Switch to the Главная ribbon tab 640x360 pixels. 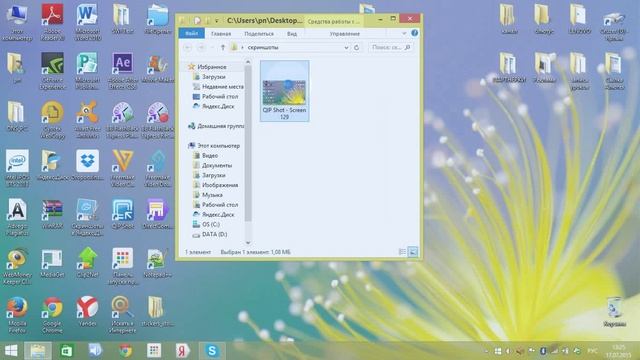[x=221, y=33]
